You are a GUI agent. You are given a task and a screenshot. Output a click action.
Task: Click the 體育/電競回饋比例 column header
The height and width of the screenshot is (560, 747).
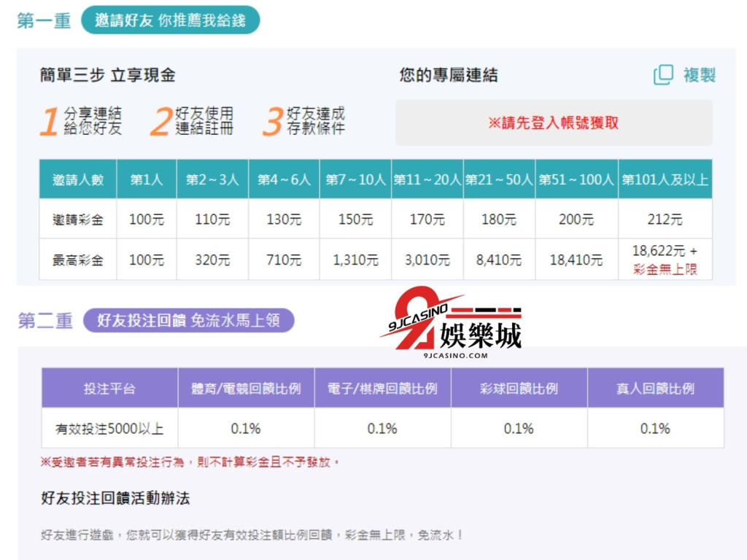point(247,389)
